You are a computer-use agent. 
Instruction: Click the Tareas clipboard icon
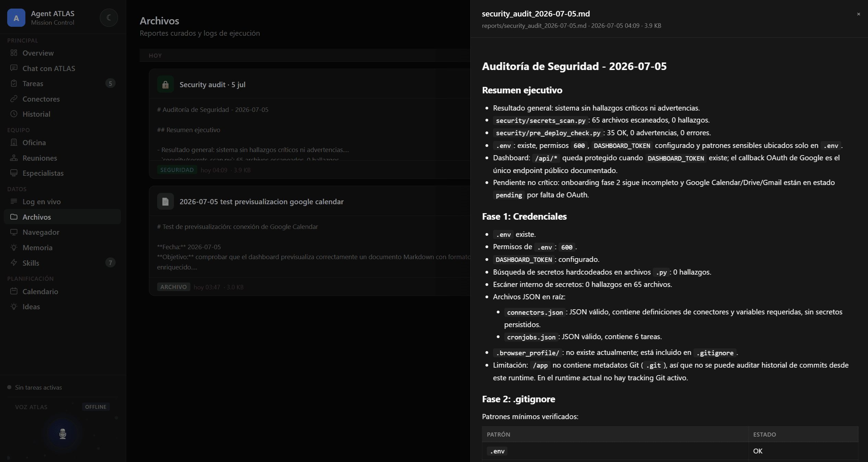tap(14, 83)
